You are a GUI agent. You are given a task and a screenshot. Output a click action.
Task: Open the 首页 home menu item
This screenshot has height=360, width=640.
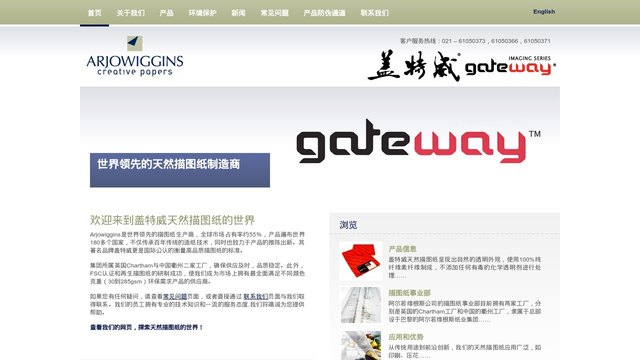(94, 13)
